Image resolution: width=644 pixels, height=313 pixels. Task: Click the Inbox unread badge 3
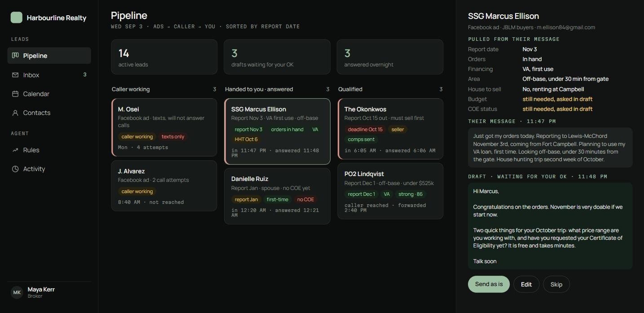84,75
